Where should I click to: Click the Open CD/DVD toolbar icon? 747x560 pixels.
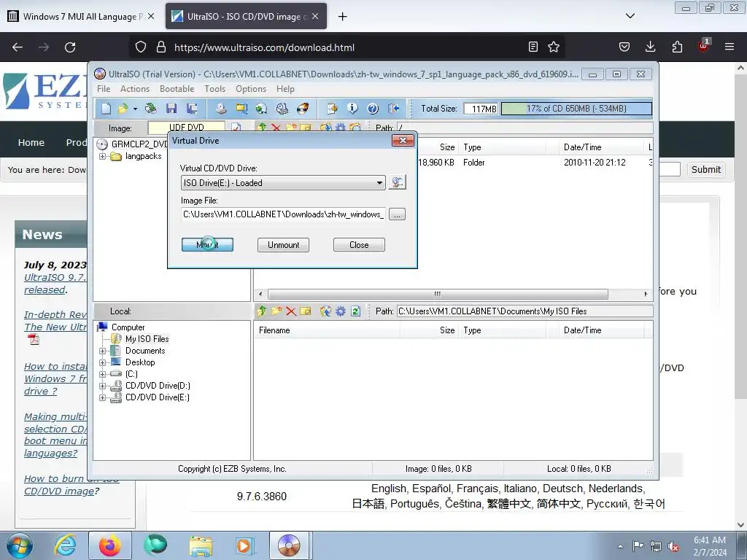click(150, 109)
